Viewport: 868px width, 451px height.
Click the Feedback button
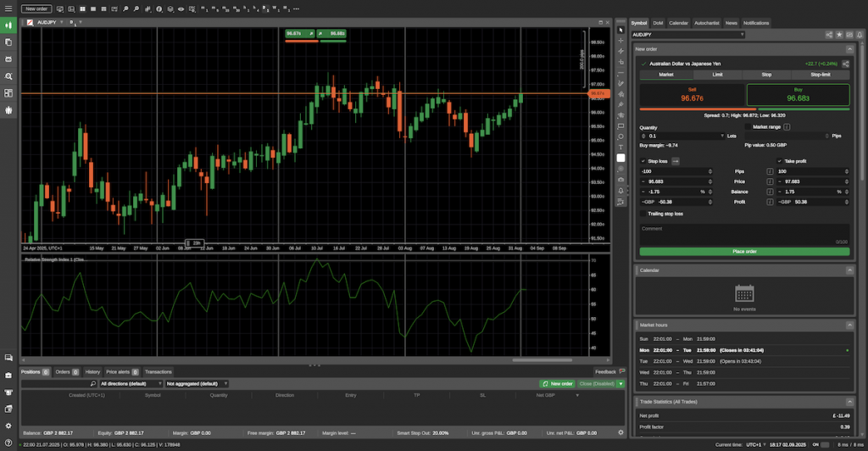pos(609,372)
